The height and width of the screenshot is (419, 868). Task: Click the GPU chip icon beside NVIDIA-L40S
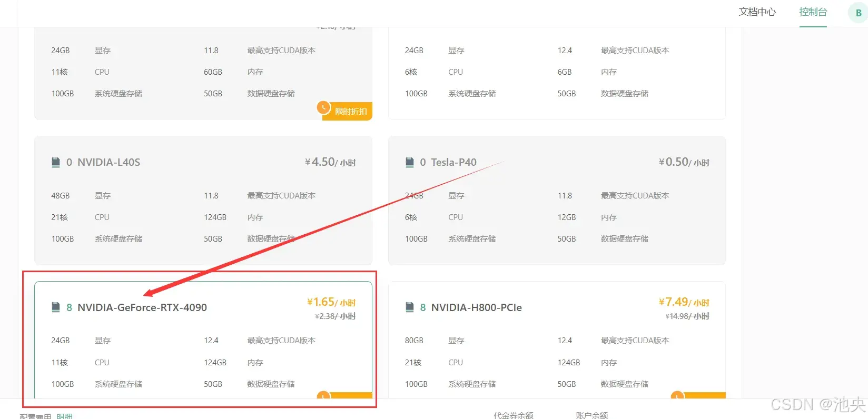click(x=56, y=162)
